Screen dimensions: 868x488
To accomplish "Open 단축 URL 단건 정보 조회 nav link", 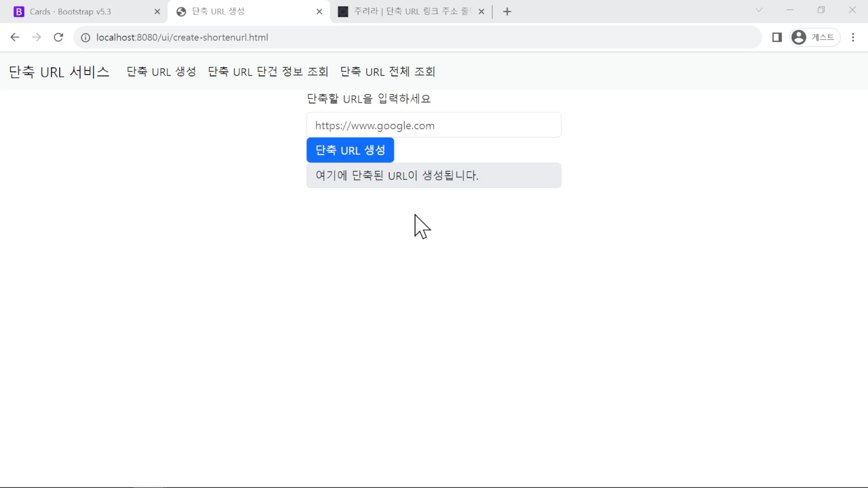I will (x=268, y=72).
